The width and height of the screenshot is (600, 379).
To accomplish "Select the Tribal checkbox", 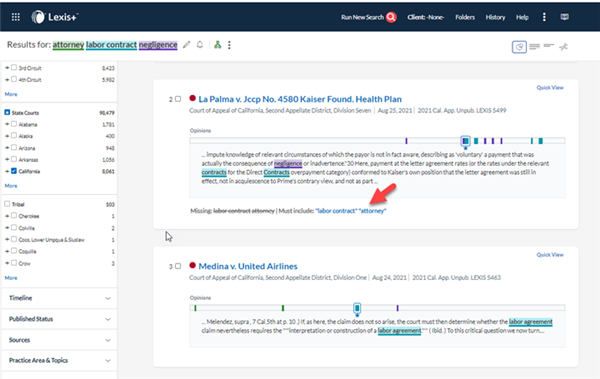I will 7,204.
